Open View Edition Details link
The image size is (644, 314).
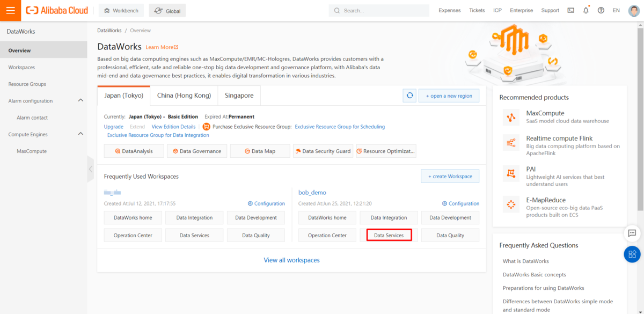coord(173,127)
